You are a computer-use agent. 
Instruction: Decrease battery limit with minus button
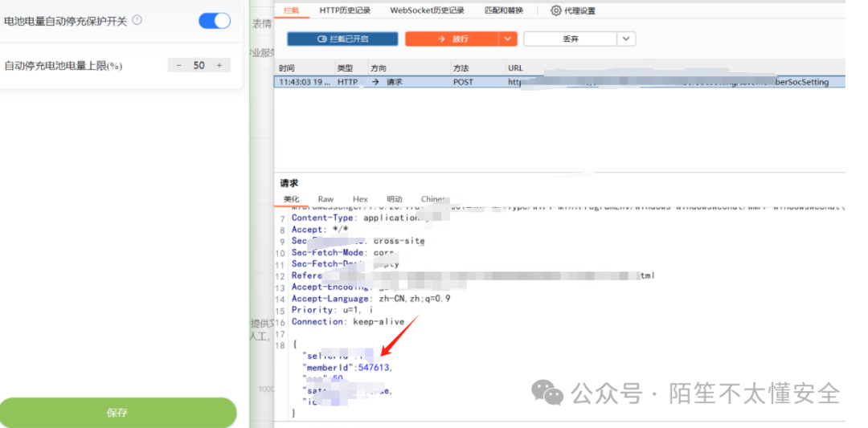(x=178, y=65)
